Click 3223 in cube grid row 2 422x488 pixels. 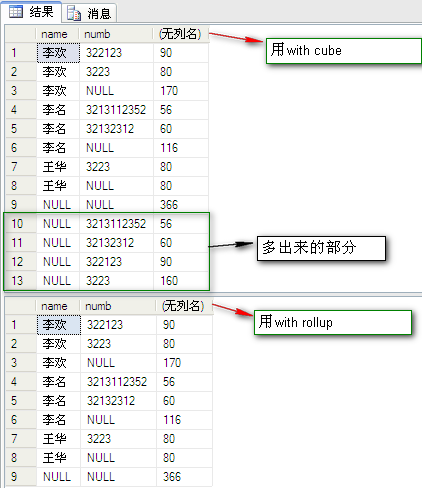(116, 72)
